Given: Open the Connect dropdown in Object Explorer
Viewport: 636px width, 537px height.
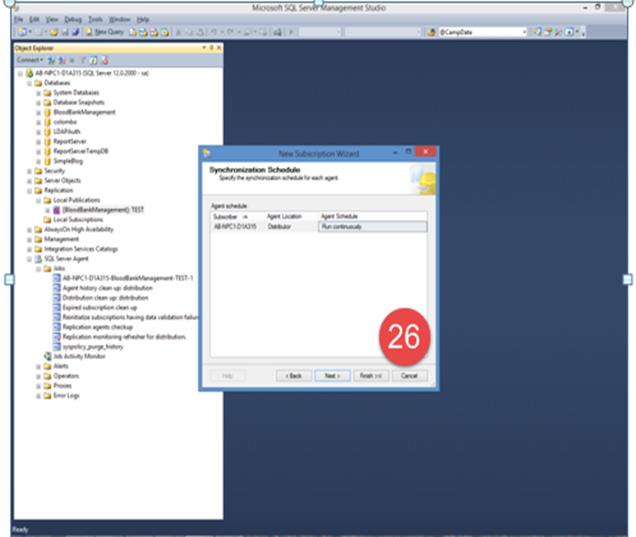Looking at the screenshot, I should (30, 60).
